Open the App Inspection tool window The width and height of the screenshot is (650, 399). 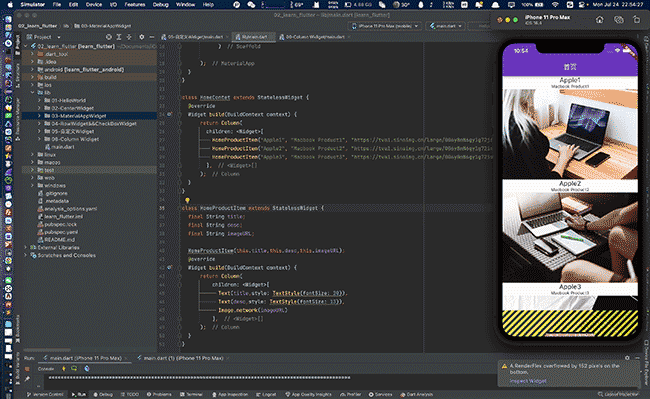230,394
